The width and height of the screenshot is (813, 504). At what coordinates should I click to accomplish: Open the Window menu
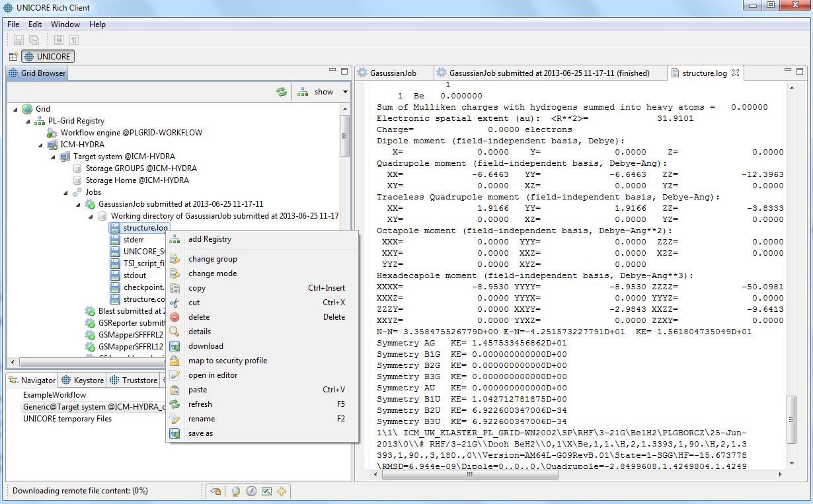[x=65, y=24]
